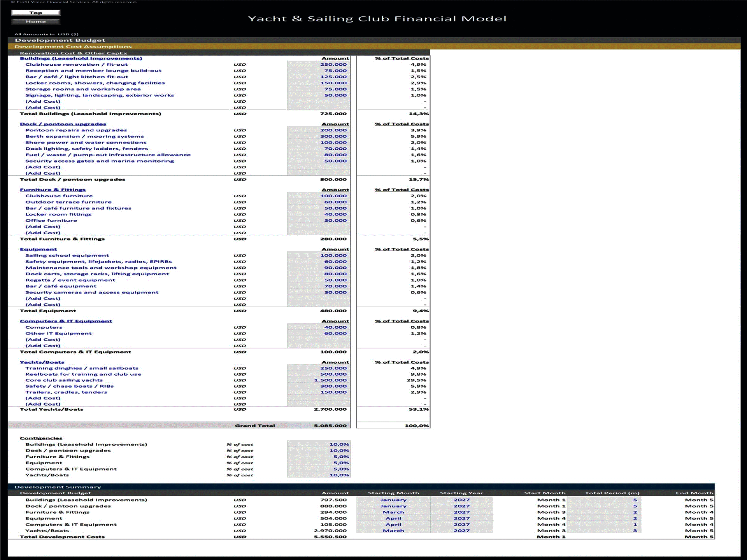Screen dimensions: 747x560
Task: Select the Security access gates amount cell
Action: point(319,161)
